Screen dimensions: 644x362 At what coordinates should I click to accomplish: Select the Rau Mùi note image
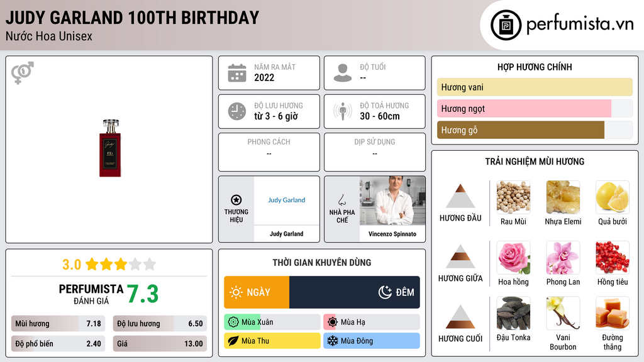tap(513, 197)
